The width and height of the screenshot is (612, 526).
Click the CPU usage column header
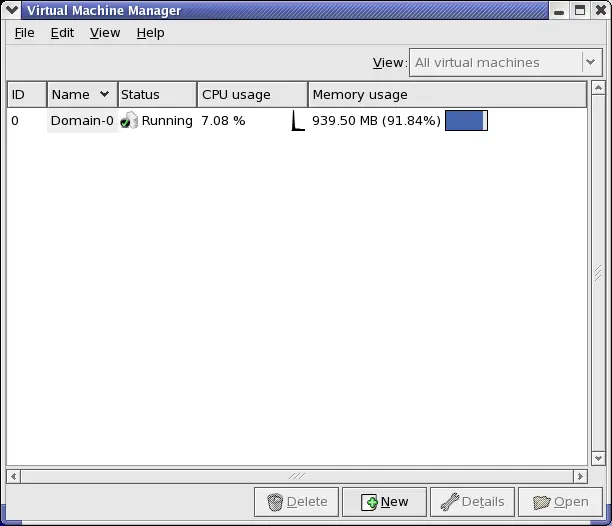coord(252,94)
